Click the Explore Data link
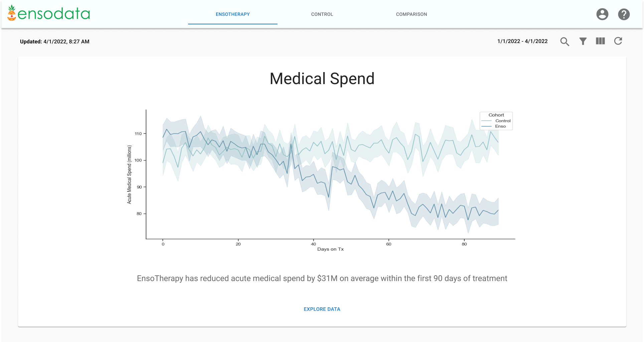This screenshot has width=644, height=342. 322,309
